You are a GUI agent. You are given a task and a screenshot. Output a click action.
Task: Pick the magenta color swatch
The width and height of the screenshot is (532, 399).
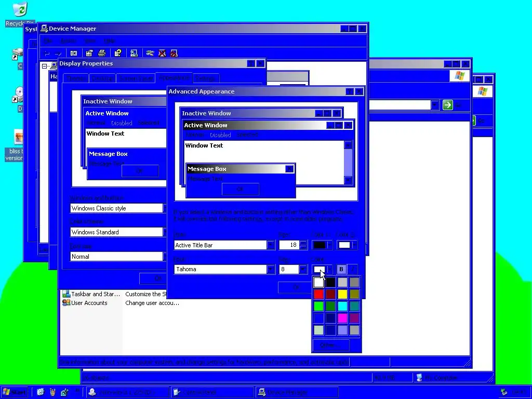click(x=342, y=318)
